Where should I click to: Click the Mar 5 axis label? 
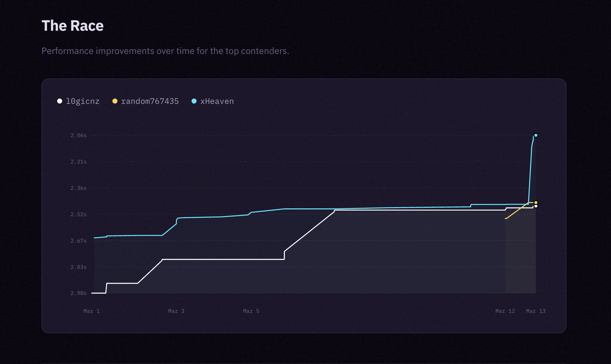coord(251,311)
